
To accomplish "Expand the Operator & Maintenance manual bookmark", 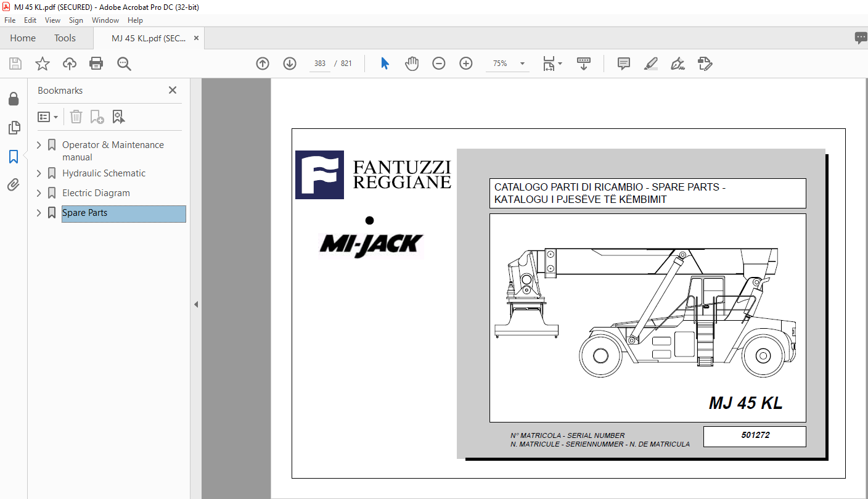I will coord(39,145).
